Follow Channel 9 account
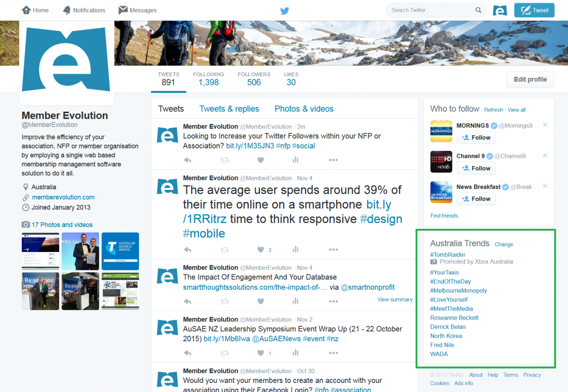Viewport: 568px width, 392px height. pyautogui.click(x=476, y=168)
